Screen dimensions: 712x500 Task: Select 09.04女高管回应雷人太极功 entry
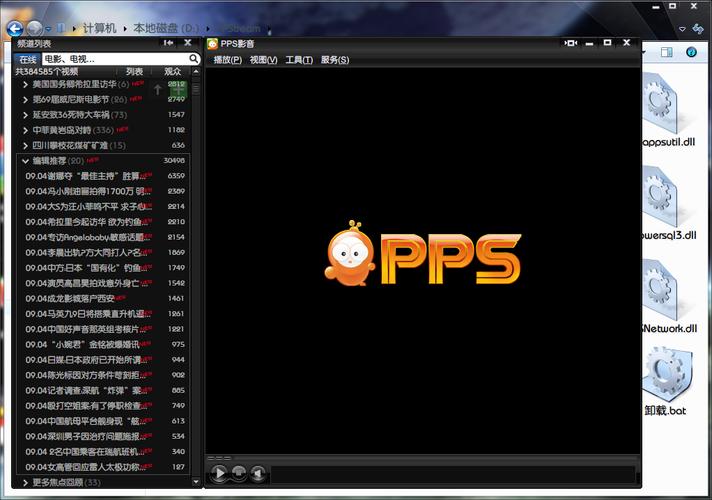coord(104,467)
